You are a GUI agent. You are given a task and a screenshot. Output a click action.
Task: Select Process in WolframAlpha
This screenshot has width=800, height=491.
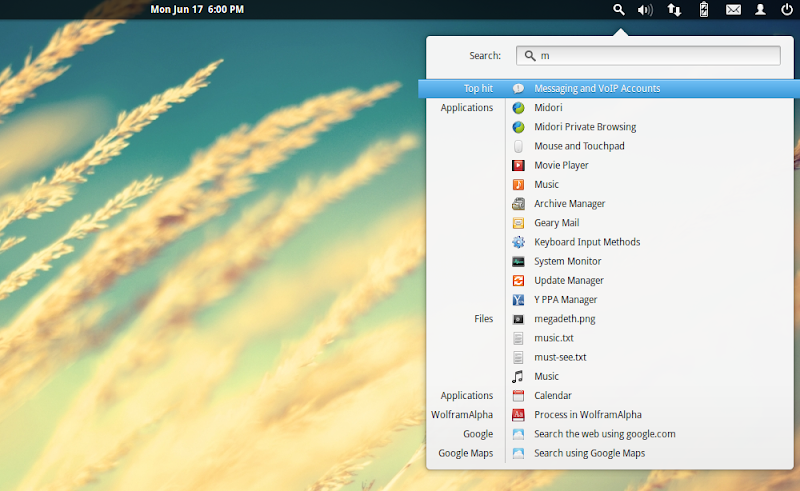[x=588, y=415]
